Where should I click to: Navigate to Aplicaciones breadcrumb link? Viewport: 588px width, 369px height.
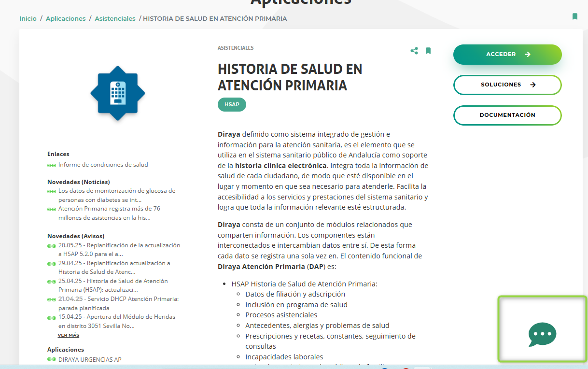pos(66,19)
